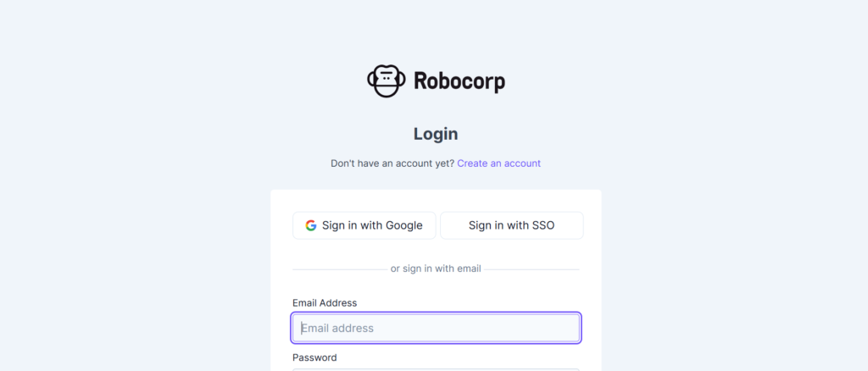
Task: Select the Password input at the bottom edge
Action: (436, 368)
